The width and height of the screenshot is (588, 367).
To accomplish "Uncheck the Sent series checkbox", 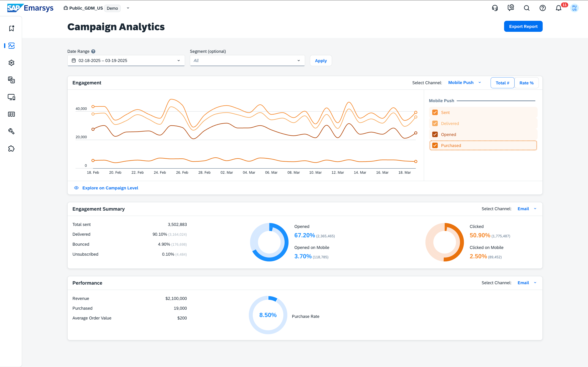I will pyautogui.click(x=435, y=112).
